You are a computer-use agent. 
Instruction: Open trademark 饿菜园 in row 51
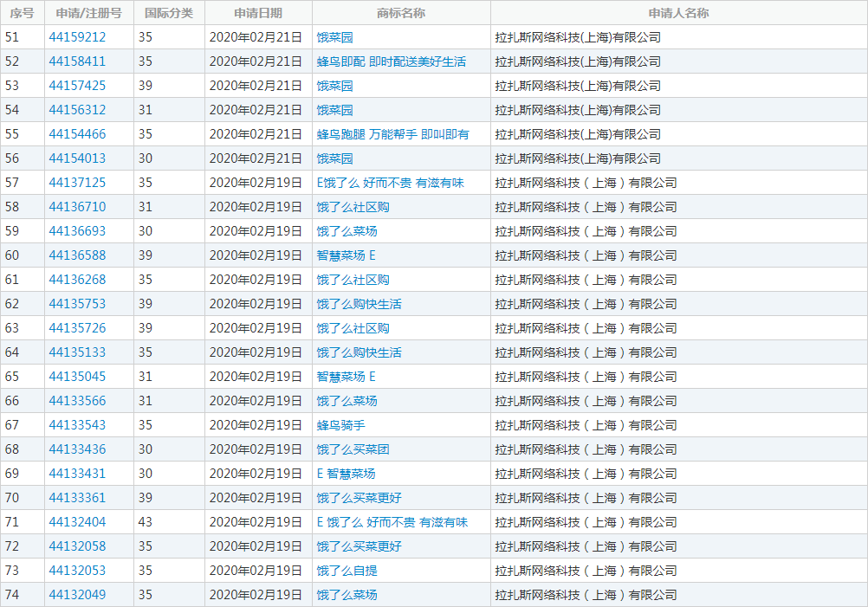point(334,37)
